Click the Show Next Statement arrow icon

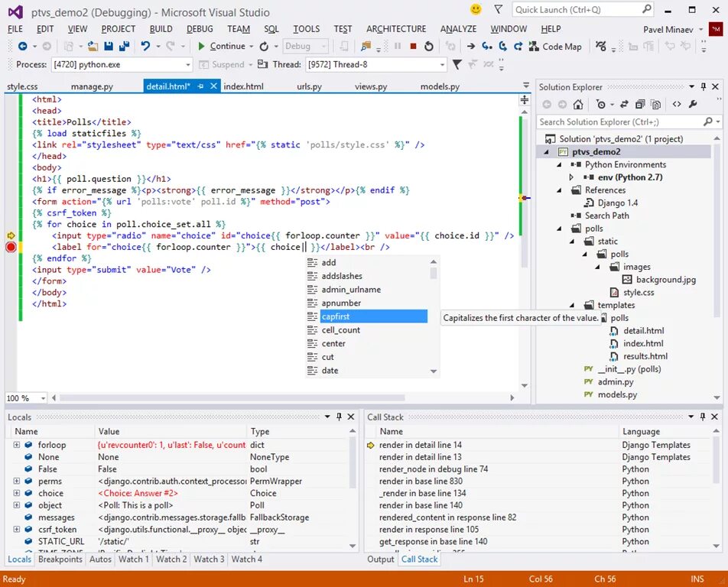[x=471, y=46]
